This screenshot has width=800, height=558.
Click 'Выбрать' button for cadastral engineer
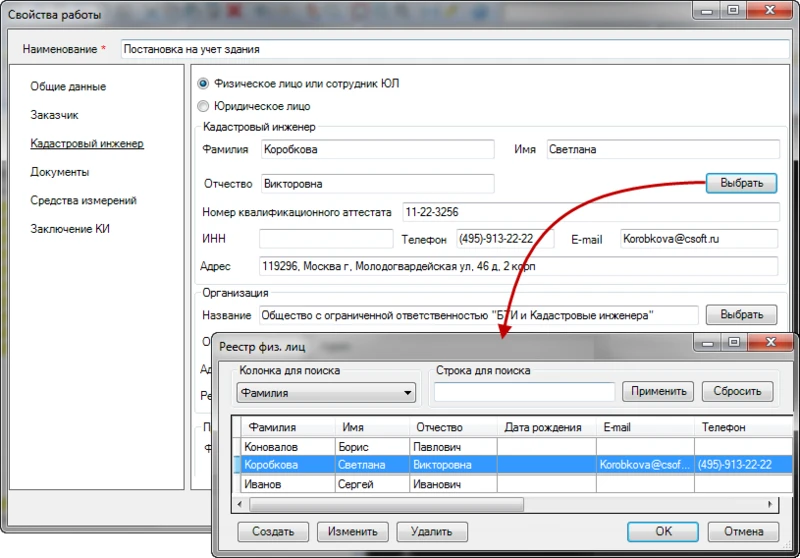(x=741, y=183)
